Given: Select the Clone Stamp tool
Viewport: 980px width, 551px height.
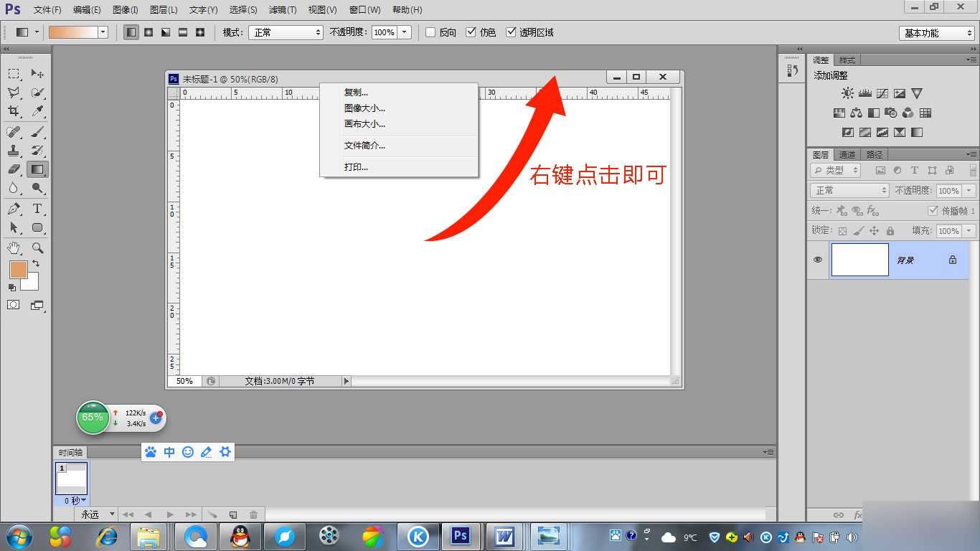Looking at the screenshot, I should [14, 151].
